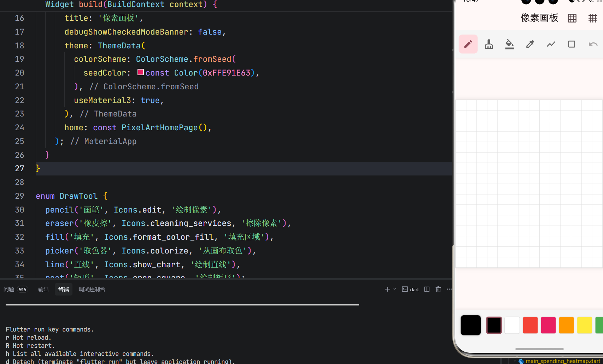Click the 915 problems count badge
Screen dimensions: 603x364
23,290
